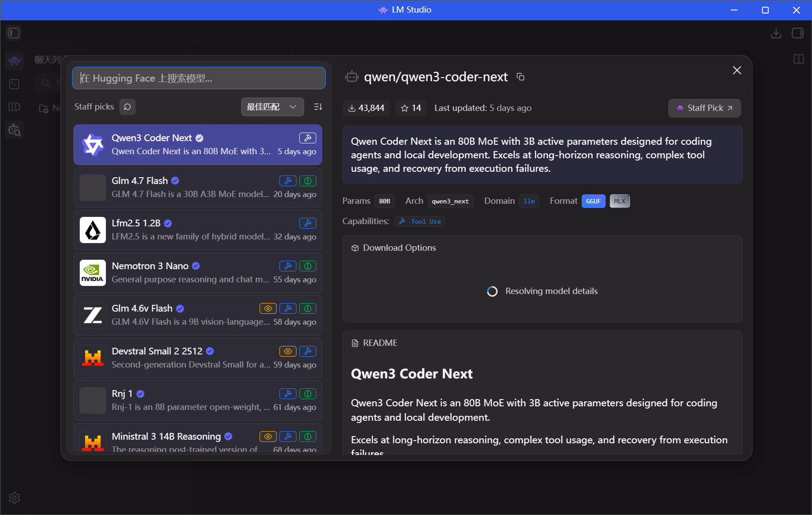This screenshot has height=515, width=812.
Task: Click the Liquid logo on Lfm2.5 1.2B
Action: [93, 230]
